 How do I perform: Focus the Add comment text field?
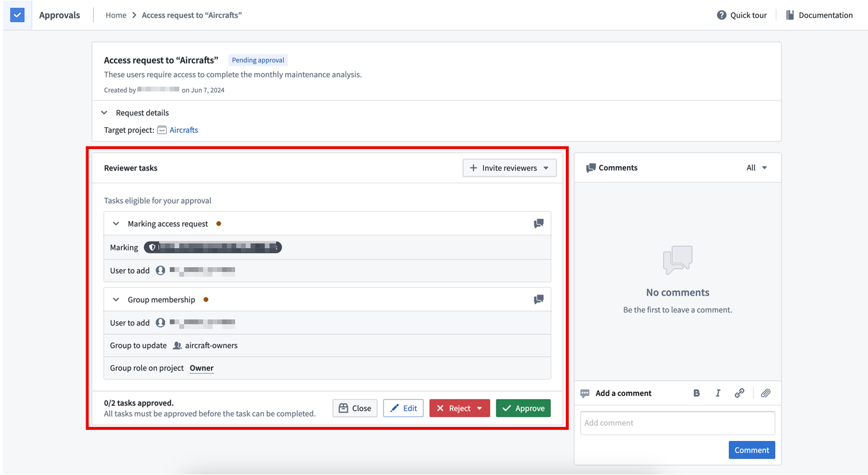coord(677,423)
